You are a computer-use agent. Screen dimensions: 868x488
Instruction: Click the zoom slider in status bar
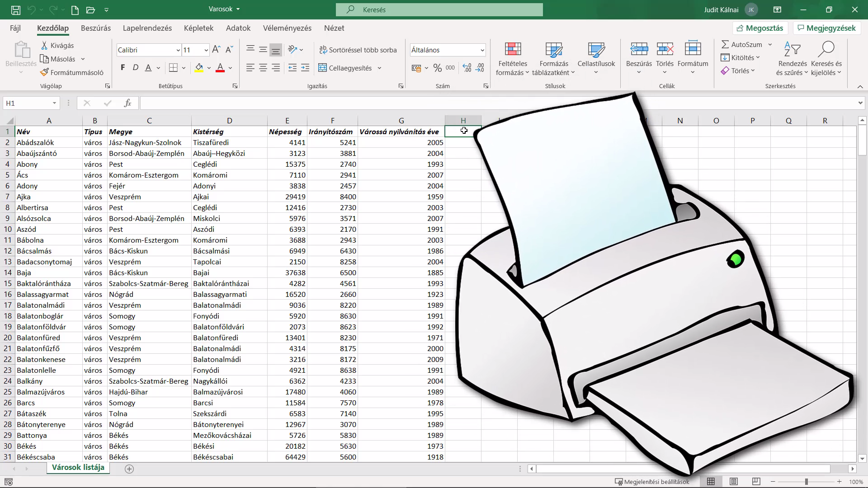(x=806, y=482)
